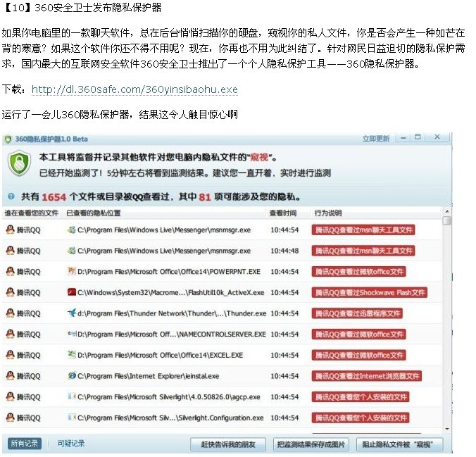Image resolution: width=476 pixels, height=457 pixels.
Task: Click the window title 360隐私保护器1.0 Beta
Action: 51,139
